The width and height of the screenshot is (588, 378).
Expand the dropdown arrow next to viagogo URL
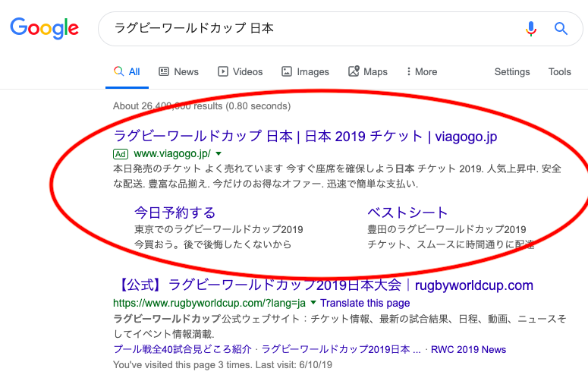pyautogui.click(x=219, y=154)
